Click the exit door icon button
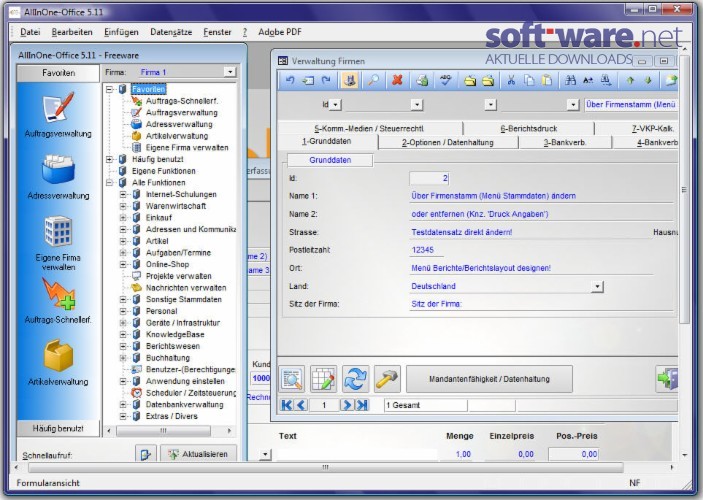The image size is (703, 500). click(667, 379)
